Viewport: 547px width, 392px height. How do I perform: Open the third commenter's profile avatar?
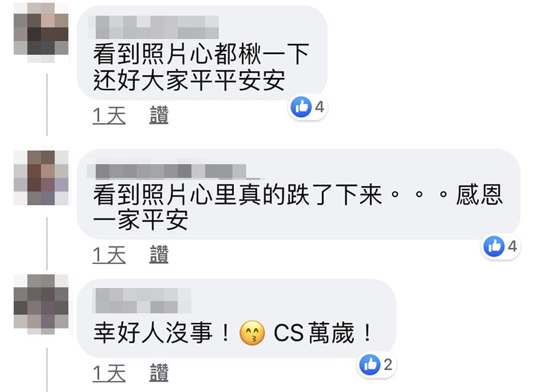click(41, 304)
